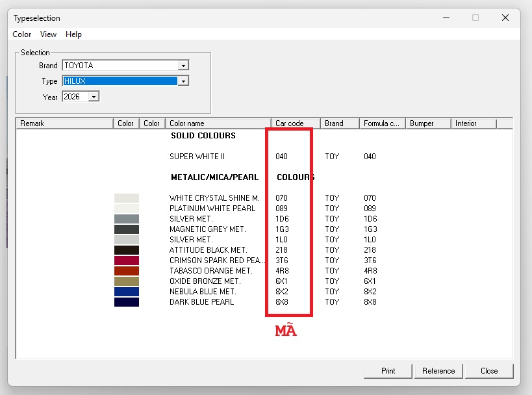The image size is (532, 395).
Task: Click the Reference button
Action: 438,371
